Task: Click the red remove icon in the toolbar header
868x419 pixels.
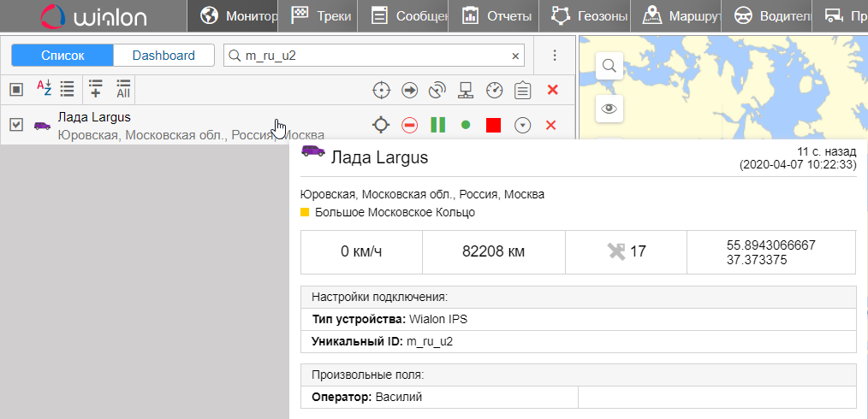Action: point(552,90)
